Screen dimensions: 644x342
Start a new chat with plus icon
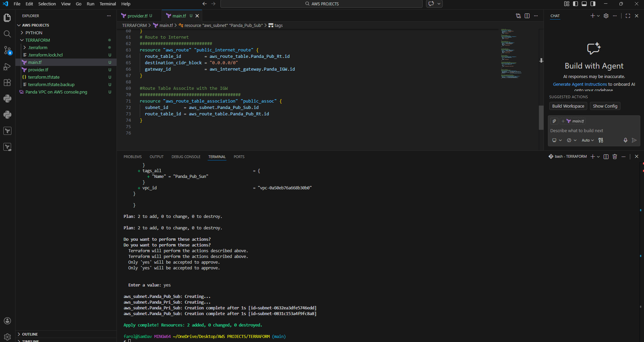click(x=593, y=16)
